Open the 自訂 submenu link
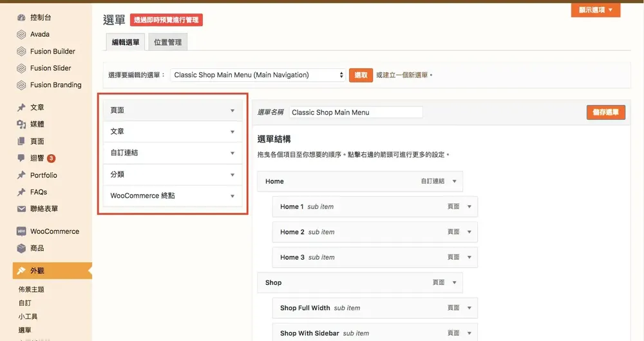Screen dimensions: 644x341 tap(24, 303)
